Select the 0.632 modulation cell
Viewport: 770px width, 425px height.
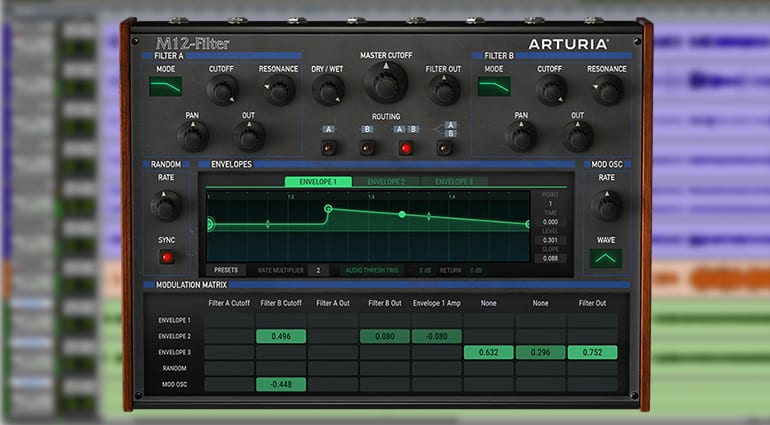point(489,352)
